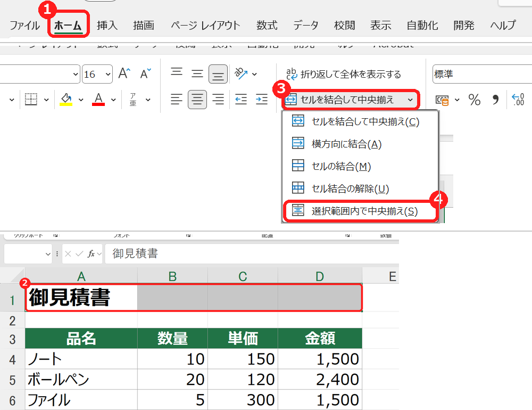Increase font size with large A icon
This screenshot has height=410, width=532.
pyautogui.click(x=124, y=73)
